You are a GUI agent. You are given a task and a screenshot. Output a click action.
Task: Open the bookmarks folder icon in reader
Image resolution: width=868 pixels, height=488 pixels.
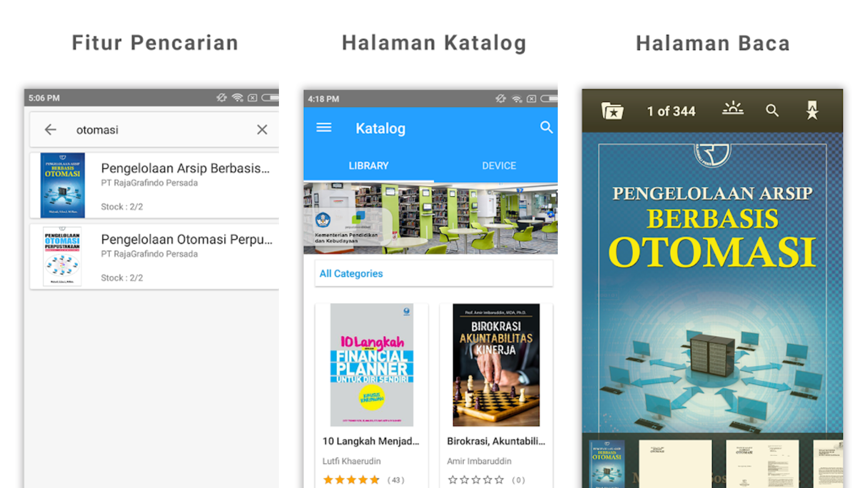(x=612, y=111)
